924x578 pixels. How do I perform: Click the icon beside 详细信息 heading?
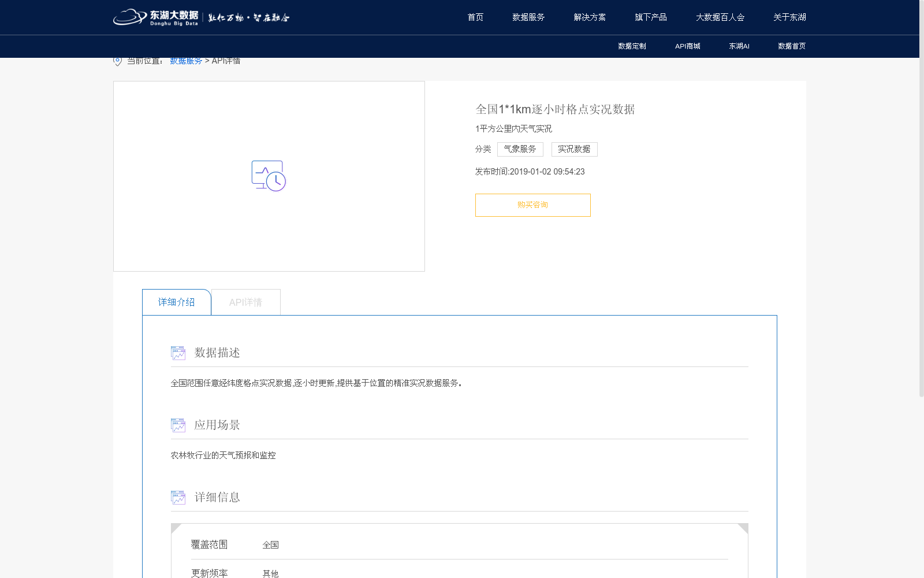[178, 497]
